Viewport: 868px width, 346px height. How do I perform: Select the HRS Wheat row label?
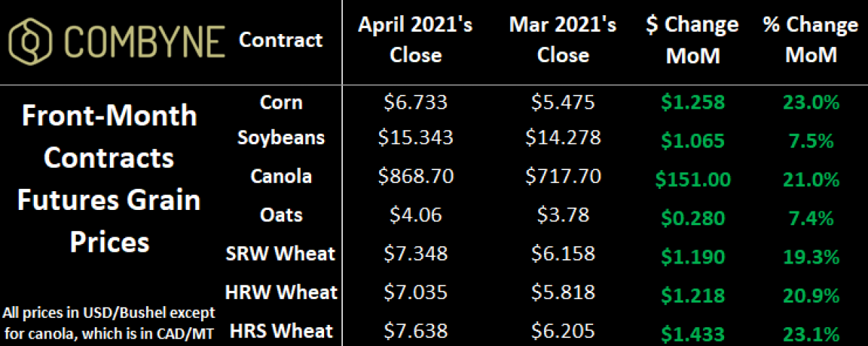pyautogui.click(x=281, y=331)
